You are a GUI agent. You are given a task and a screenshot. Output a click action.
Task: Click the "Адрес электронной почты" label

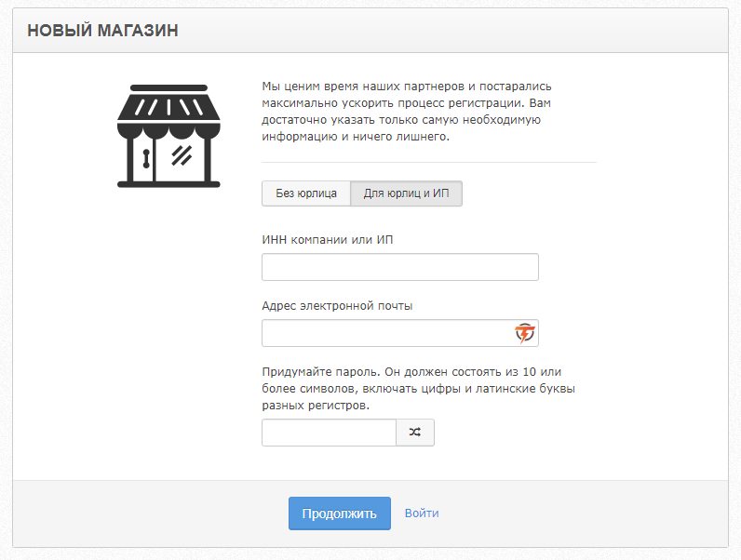coord(337,306)
